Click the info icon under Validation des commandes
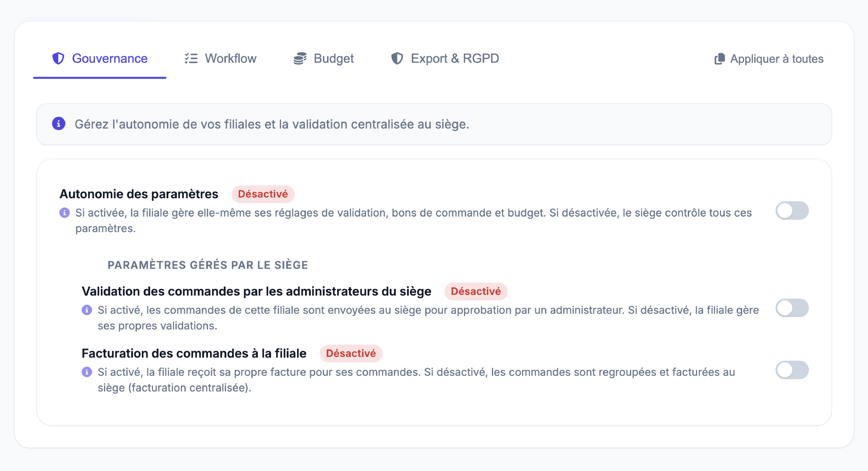The height and width of the screenshot is (471, 868). coord(87,310)
